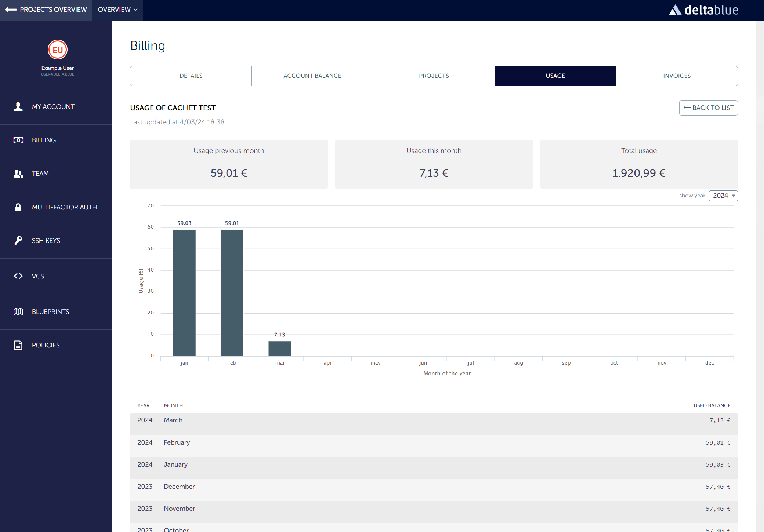Screen dimensions: 764x532
Task: Select the Details tab
Action: tap(191, 76)
